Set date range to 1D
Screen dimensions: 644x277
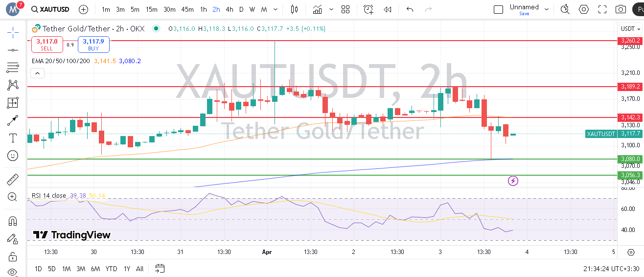tap(38, 269)
